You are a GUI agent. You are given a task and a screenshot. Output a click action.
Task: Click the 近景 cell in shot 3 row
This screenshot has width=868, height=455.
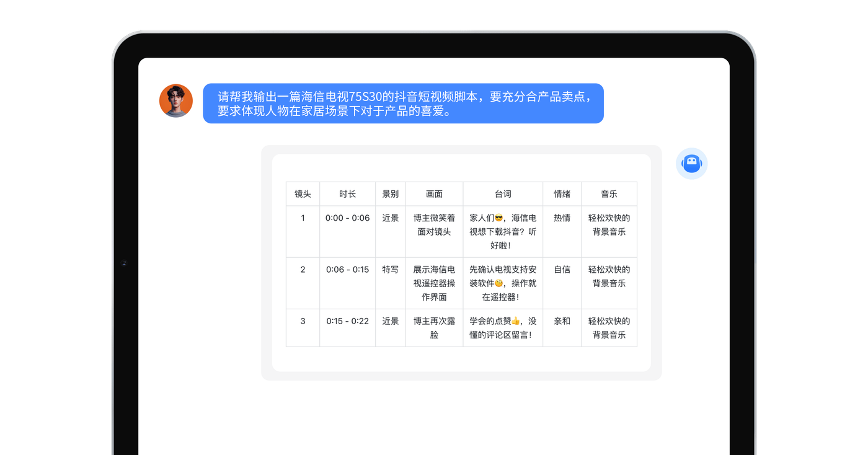(391, 328)
